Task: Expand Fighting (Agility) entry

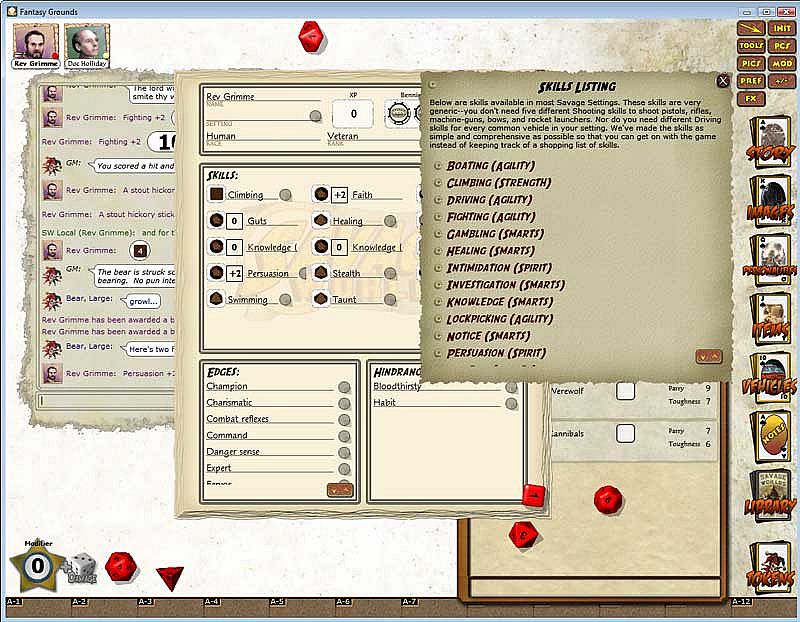Action: click(x=437, y=217)
